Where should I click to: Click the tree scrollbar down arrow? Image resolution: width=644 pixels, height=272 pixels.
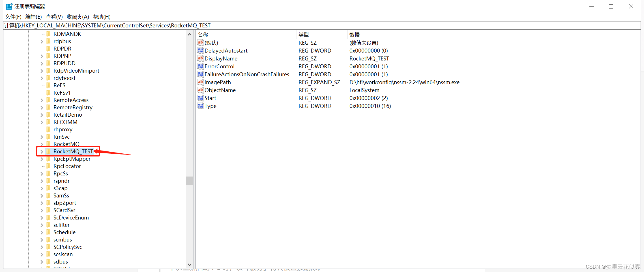coord(190,265)
